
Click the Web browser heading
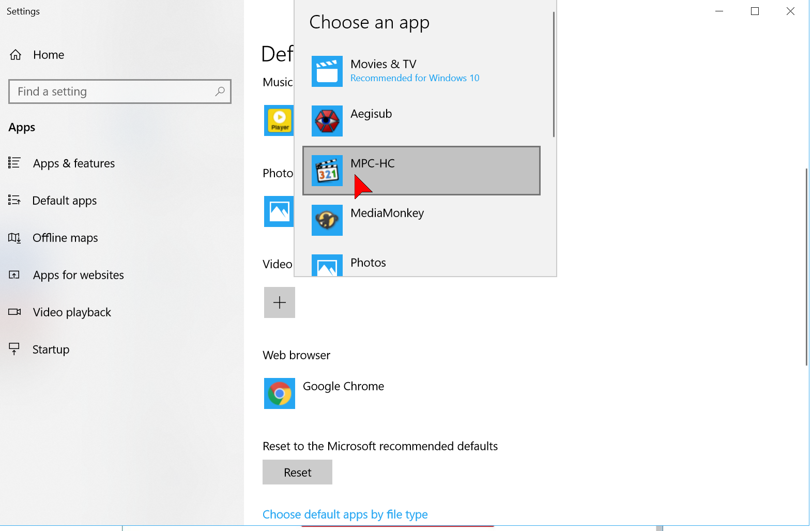[296, 355]
